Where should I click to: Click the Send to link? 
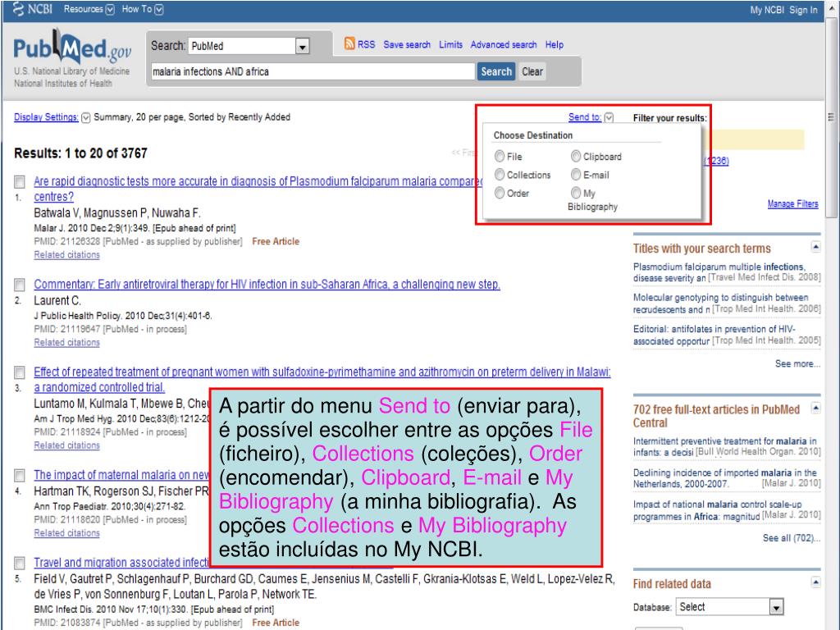click(x=584, y=117)
